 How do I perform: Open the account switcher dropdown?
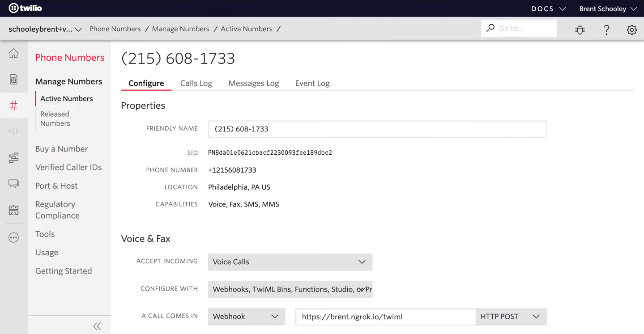[45, 30]
